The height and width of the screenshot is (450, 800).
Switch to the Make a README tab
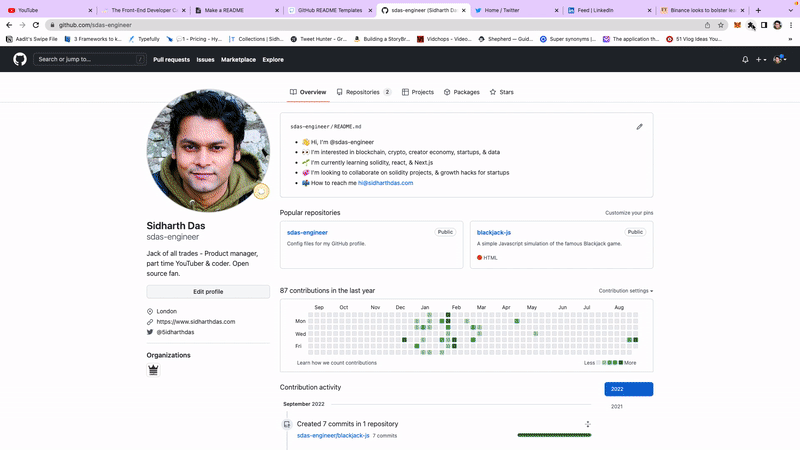pos(237,10)
